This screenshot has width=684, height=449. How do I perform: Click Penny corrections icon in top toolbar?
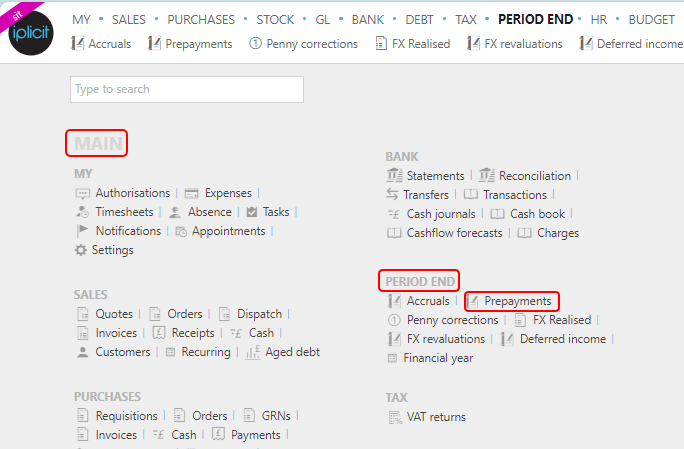point(255,44)
